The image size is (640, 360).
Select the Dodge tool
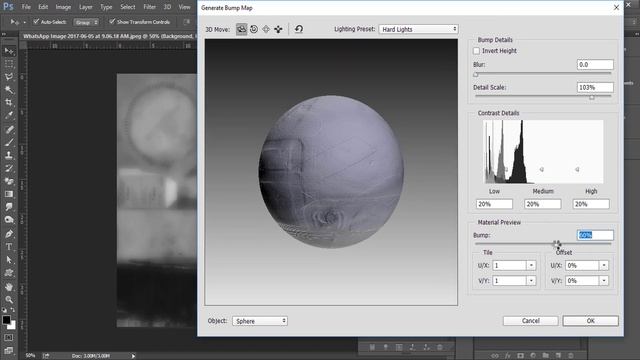pyautogui.click(x=9, y=220)
